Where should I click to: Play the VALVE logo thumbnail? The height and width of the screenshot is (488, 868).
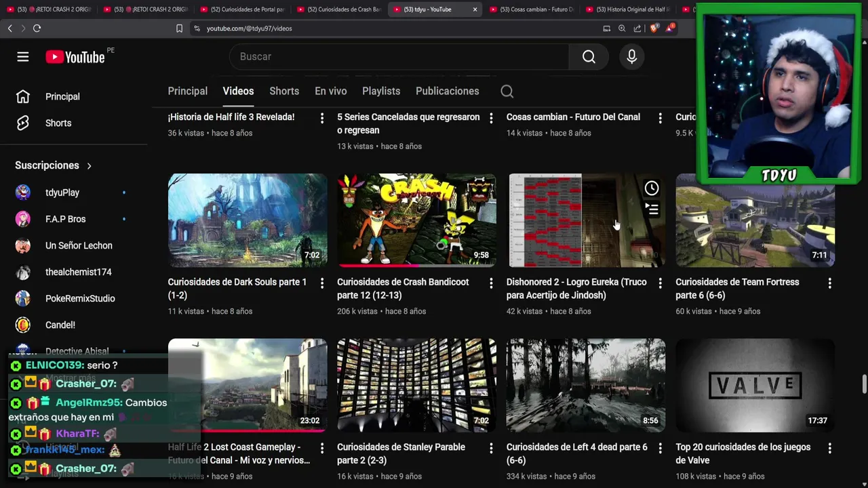(x=755, y=385)
